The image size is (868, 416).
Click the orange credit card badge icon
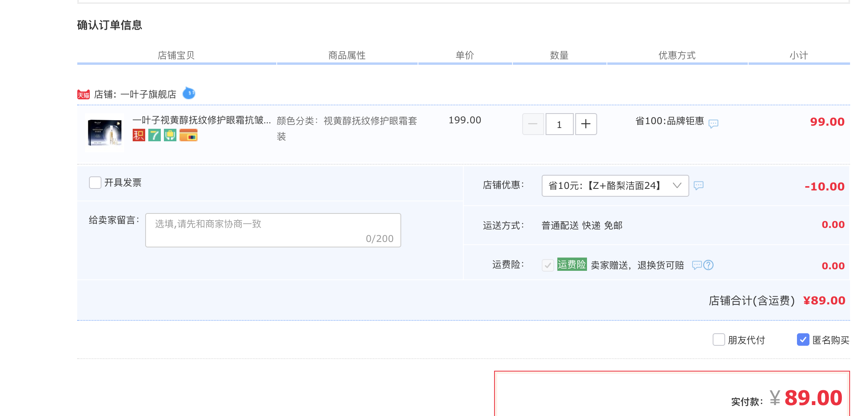click(x=189, y=135)
